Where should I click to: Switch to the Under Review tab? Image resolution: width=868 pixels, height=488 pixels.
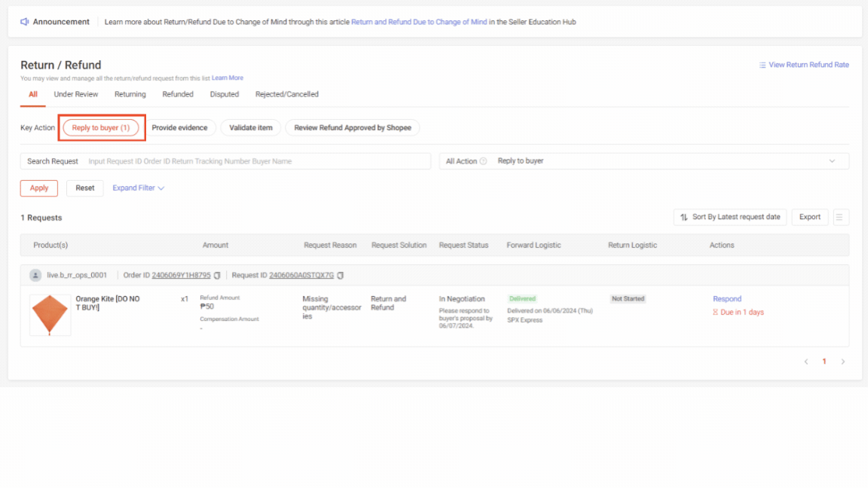point(75,93)
